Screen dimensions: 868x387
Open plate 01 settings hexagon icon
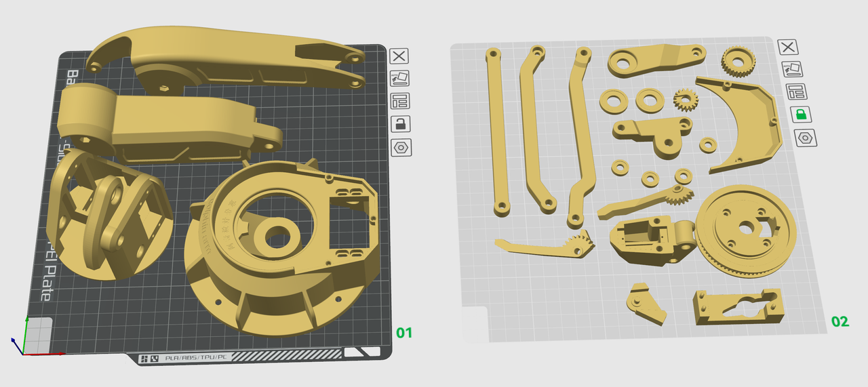pyautogui.click(x=401, y=147)
